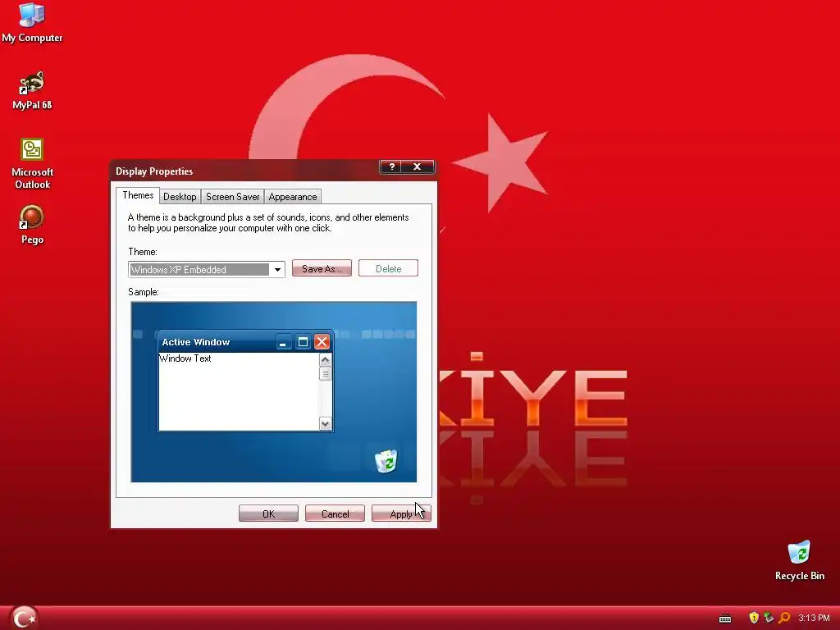840x630 pixels.
Task: Expand the Theme dropdown arrow
Action: click(x=277, y=269)
